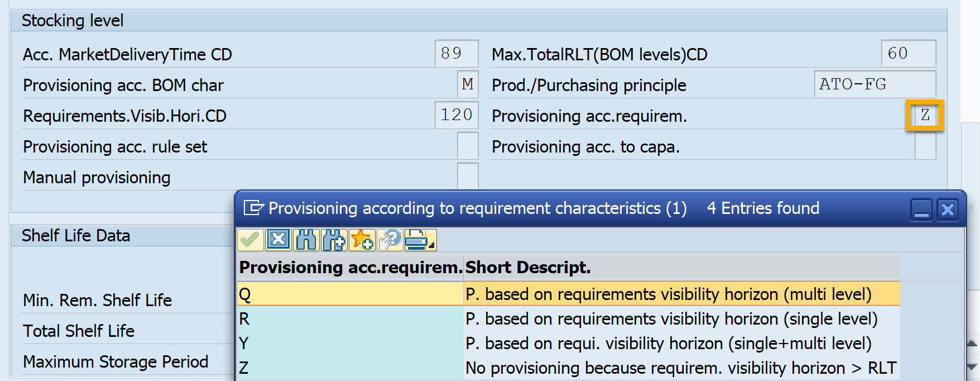The height and width of the screenshot is (381, 980).
Task: Choose entry Y single+multi level
Action: point(668,344)
